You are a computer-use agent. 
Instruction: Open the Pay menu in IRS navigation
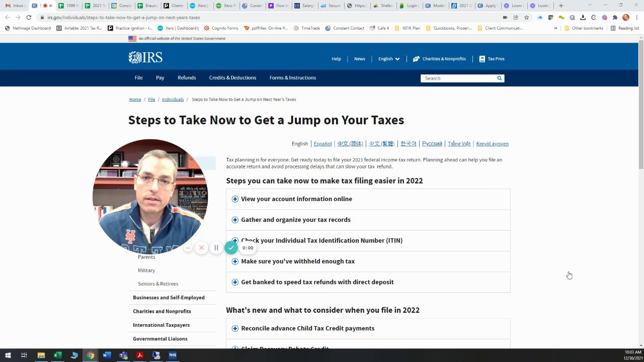pyautogui.click(x=160, y=78)
